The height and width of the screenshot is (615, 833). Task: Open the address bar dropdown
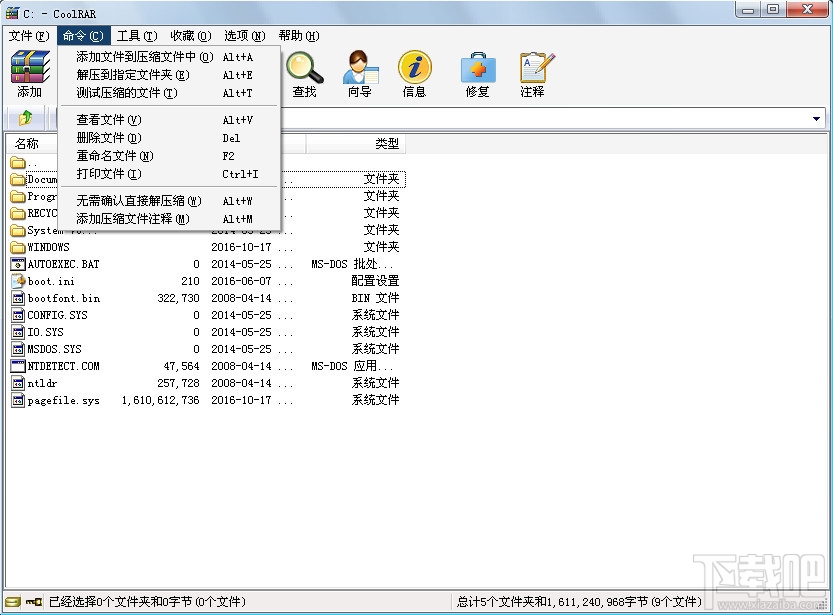(818, 117)
